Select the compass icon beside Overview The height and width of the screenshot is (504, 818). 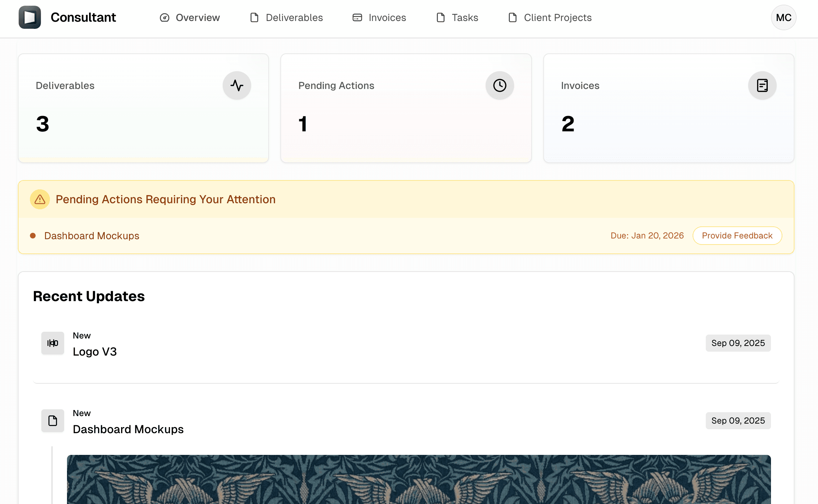(165, 17)
